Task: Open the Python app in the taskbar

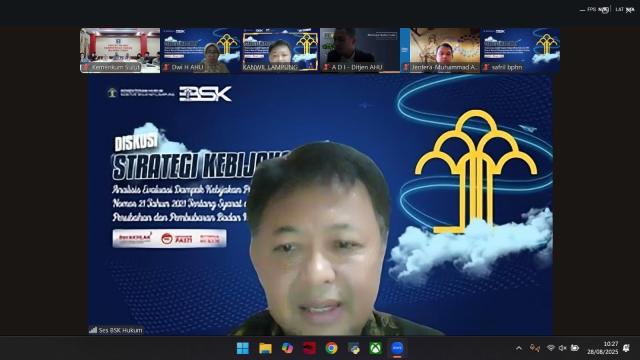Action: pyautogui.click(x=353, y=348)
